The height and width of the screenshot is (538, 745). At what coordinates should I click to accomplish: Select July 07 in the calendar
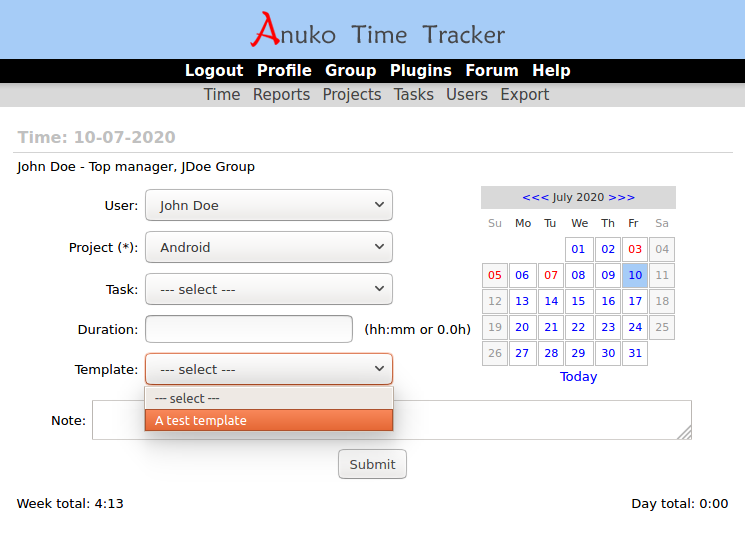(x=551, y=275)
